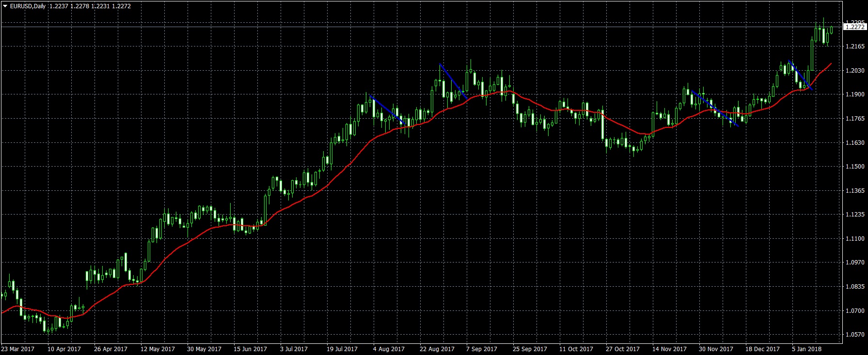This screenshot has height=355, width=868.
Task: Click the 10 Apr 2017 date label
Action: (64, 349)
